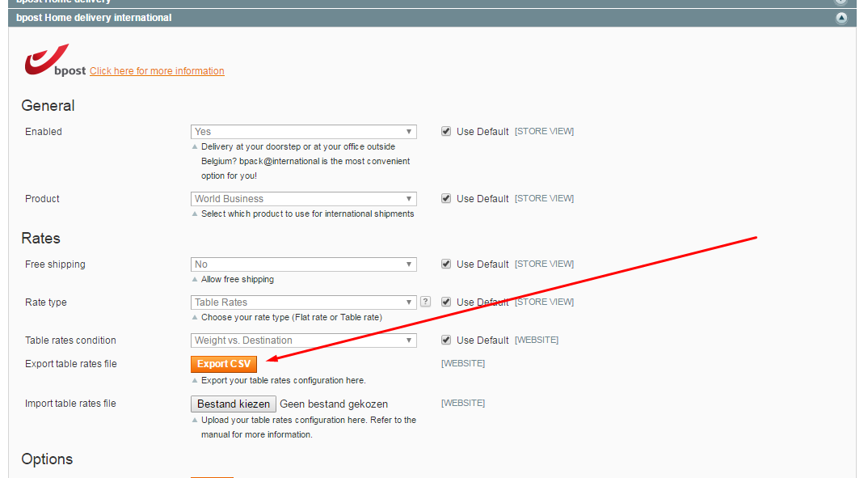The image size is (868, 478).
Task: Click the 'Allow free shipping' hint text
Action: [238, 279]
